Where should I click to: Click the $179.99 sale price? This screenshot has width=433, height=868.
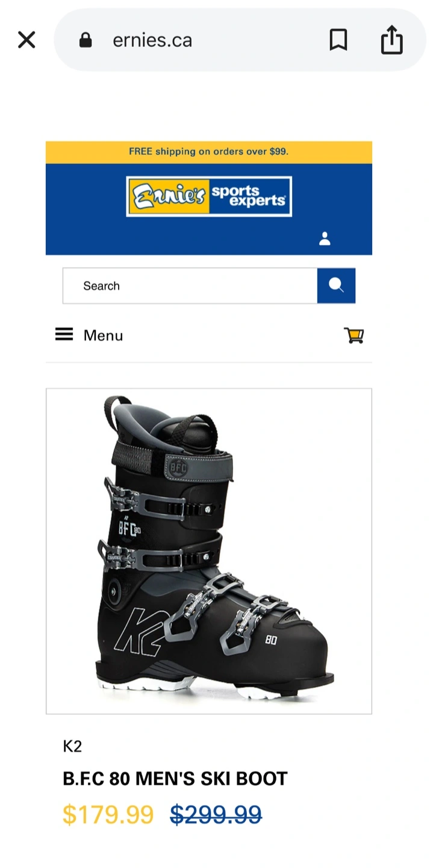tap(108, 815)
